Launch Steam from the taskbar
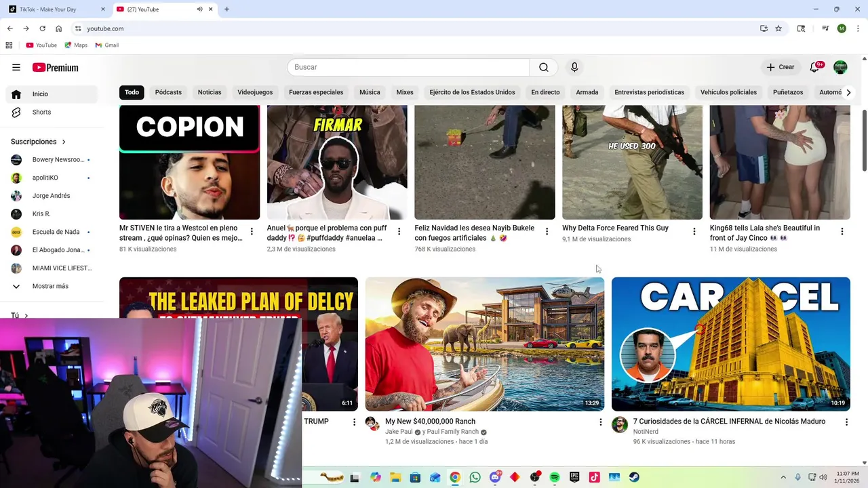The image size is (868, 488). (x=634, y=477)
